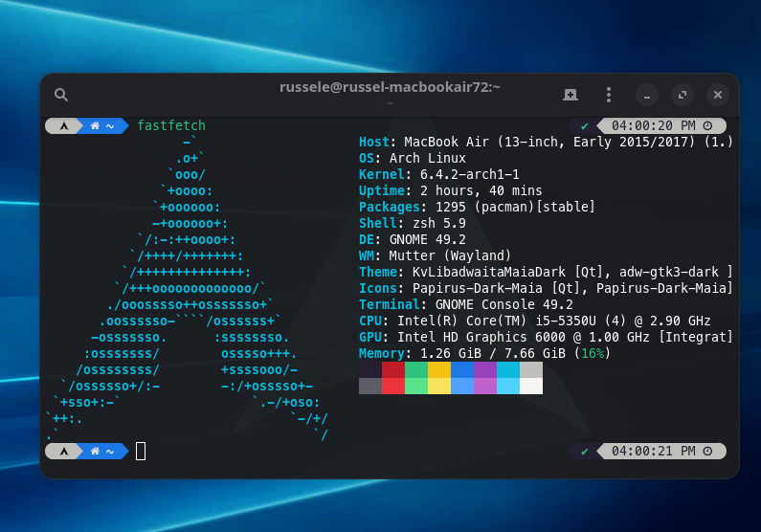Screen dimensions: 761x532
Task: Click the green checkmark beside 04:00:20 PM
Action: [584, 126]
